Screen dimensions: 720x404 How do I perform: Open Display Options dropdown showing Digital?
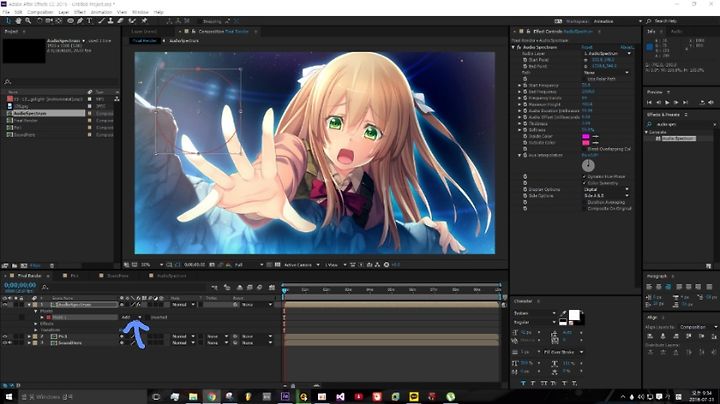coord(606,189)
